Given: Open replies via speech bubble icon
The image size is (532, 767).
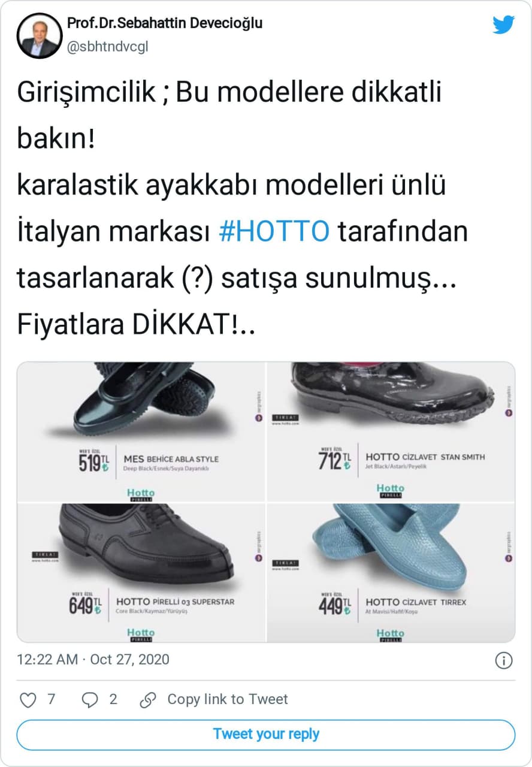Looking at the screenshot, I should pos(89,699).
